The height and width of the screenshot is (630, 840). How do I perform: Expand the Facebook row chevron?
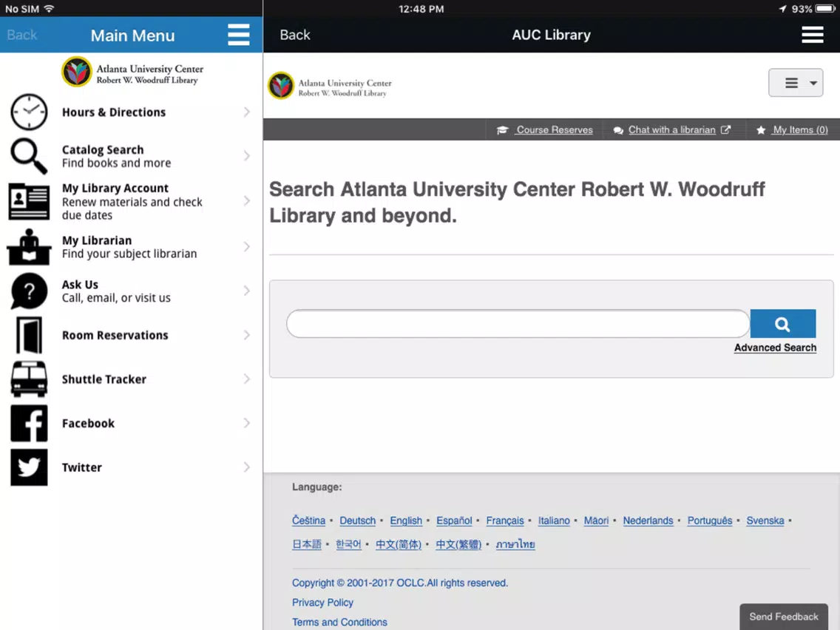click(246, 423)
